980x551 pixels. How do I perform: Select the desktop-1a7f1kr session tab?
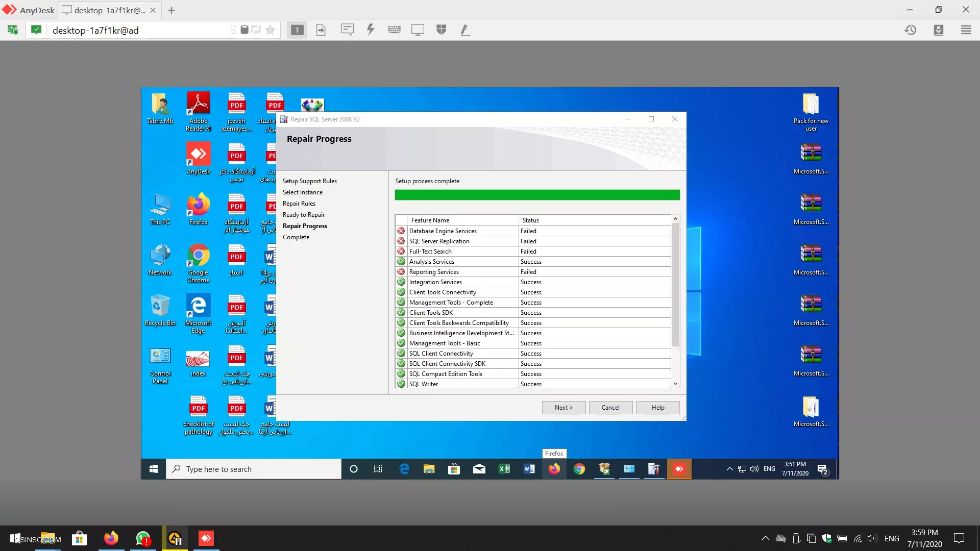[x=109, y=10]
